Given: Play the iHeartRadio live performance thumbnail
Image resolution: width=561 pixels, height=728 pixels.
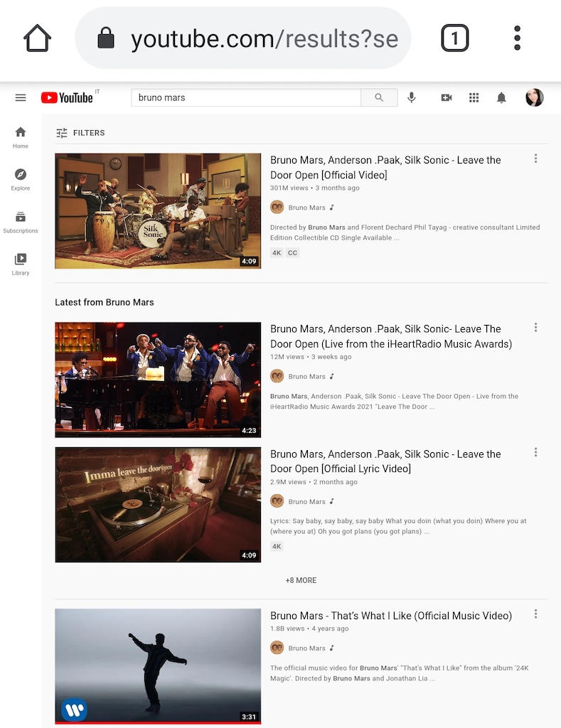Looking at the screenshot, I should click(x=158, y=380).
